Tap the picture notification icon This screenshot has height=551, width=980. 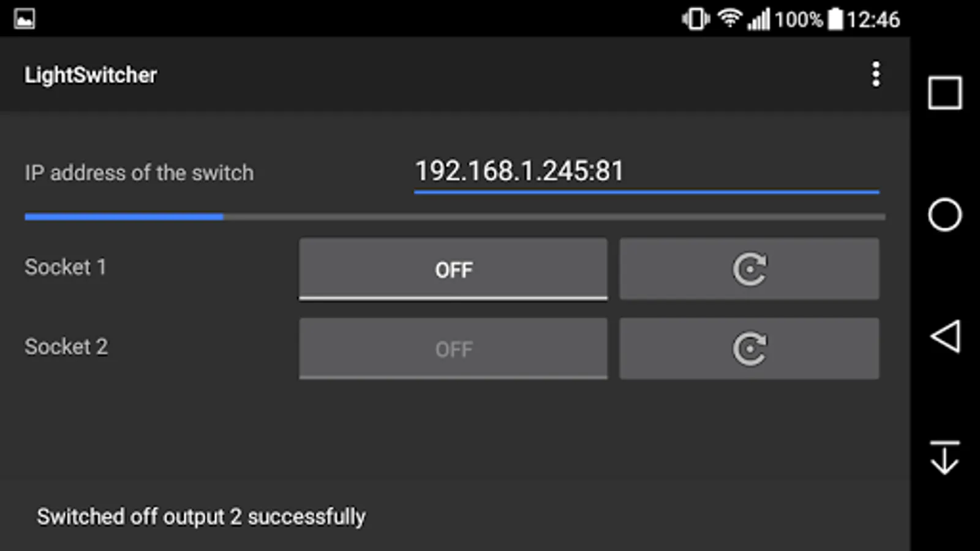24,19
